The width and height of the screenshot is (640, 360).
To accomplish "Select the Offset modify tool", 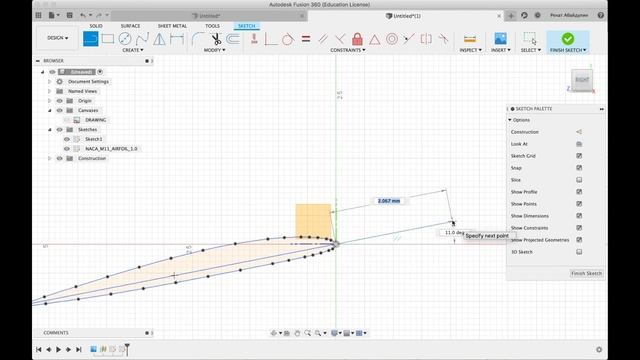I will (233, 39).
